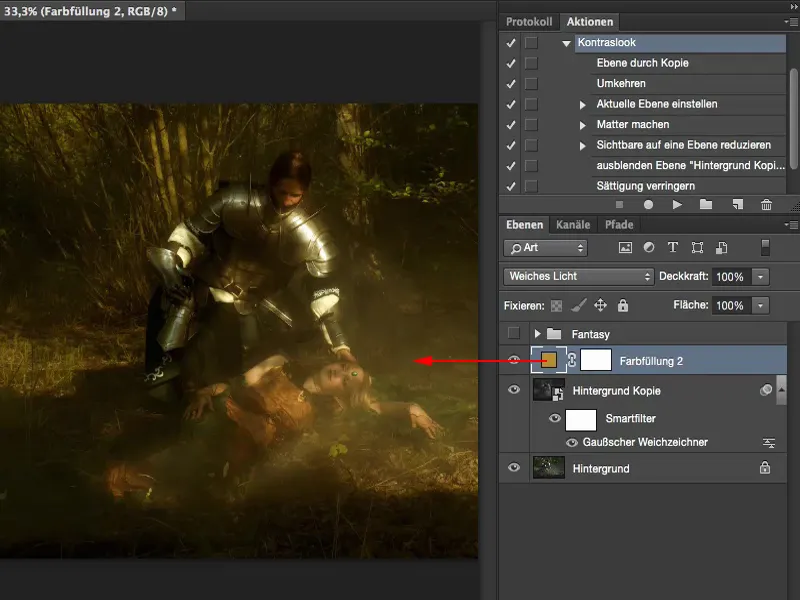
Task: Expand Sichtbare auf eine Ebene reduzieren
Action: pyautogui.click(x=582, y=146)
